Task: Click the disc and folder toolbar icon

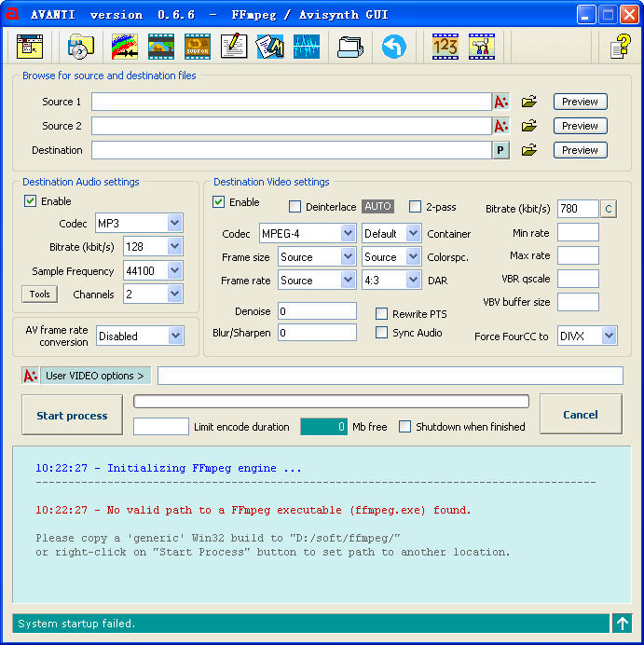Action: 80,47
